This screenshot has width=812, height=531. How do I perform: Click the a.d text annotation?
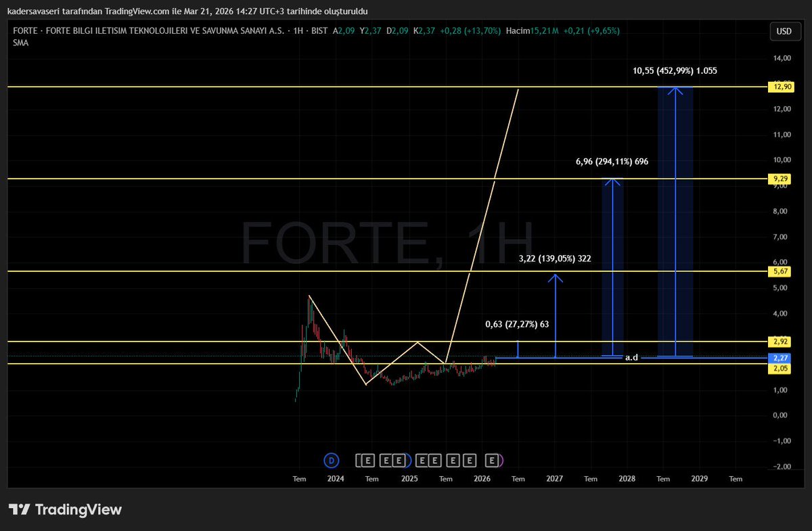click(631, 357)
